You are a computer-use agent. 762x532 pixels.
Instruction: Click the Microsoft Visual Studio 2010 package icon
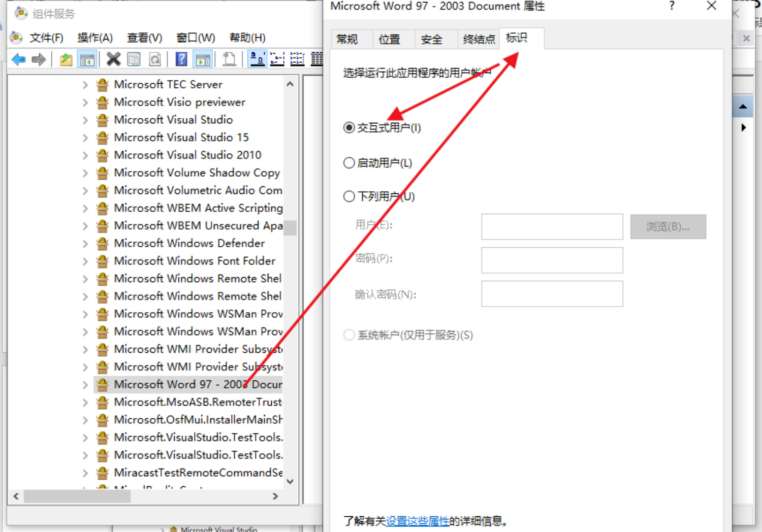click(103, 155)
